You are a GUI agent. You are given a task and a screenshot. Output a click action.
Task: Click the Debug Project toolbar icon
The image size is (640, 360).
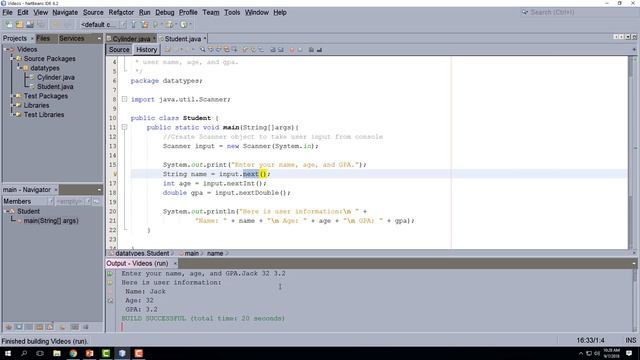[x=169, y=24]
